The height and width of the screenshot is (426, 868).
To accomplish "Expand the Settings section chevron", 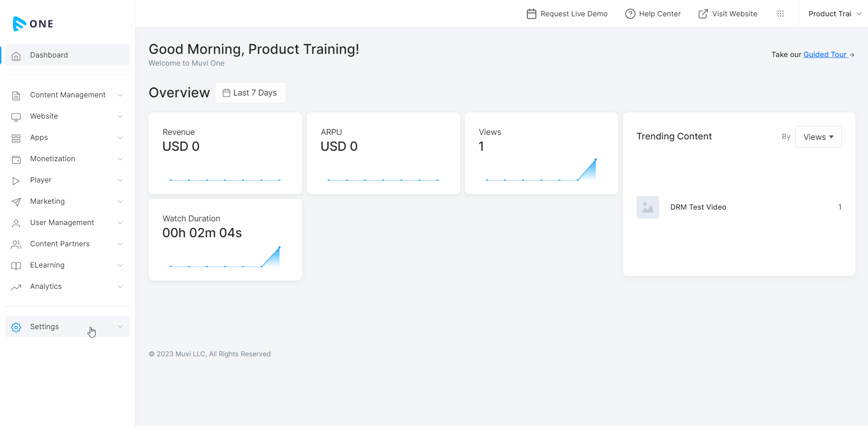I will (120, 326).
